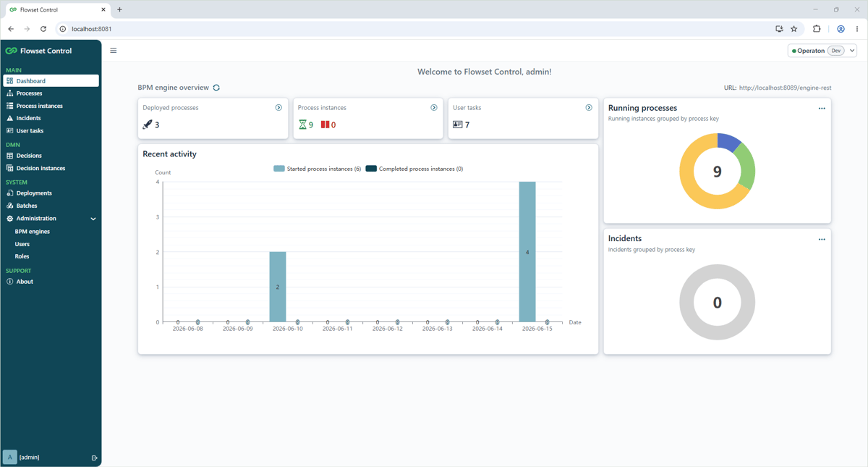The height and width of the screenshot is (467, 868).
Task: Open the Dashboard menu item
Action: (x=51, y=81)
